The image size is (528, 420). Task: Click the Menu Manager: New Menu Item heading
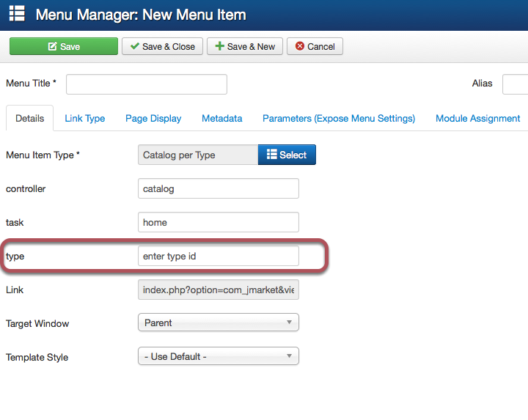141,15
